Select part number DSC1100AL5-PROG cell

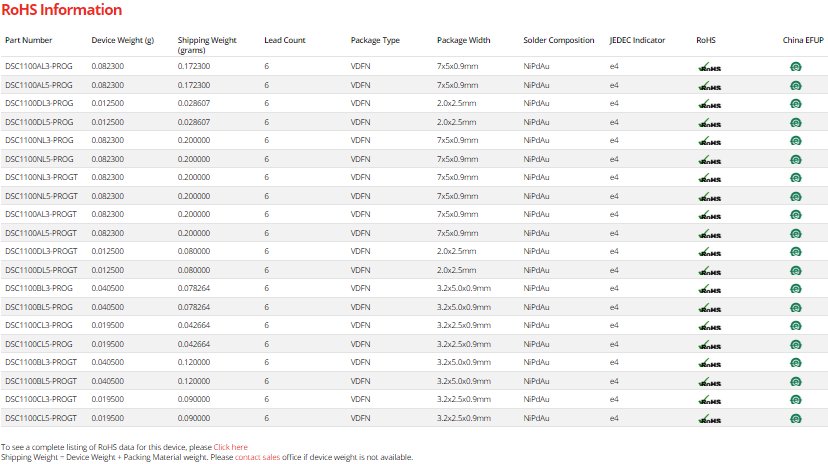[39, 85]
